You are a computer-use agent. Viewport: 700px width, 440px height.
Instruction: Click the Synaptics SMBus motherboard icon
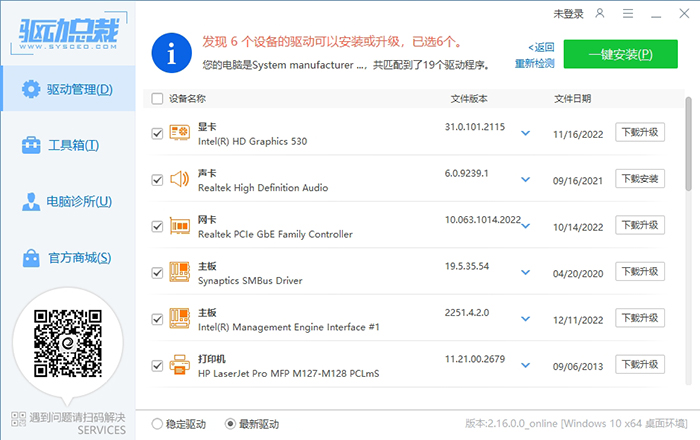click(180, 273)
